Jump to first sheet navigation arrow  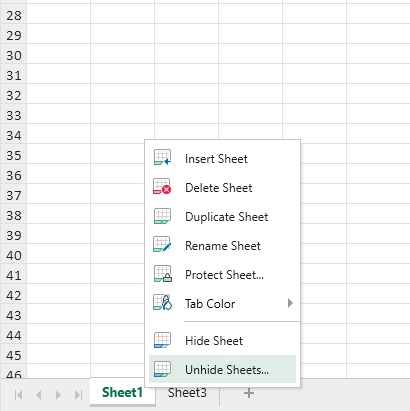coord(19,395)
